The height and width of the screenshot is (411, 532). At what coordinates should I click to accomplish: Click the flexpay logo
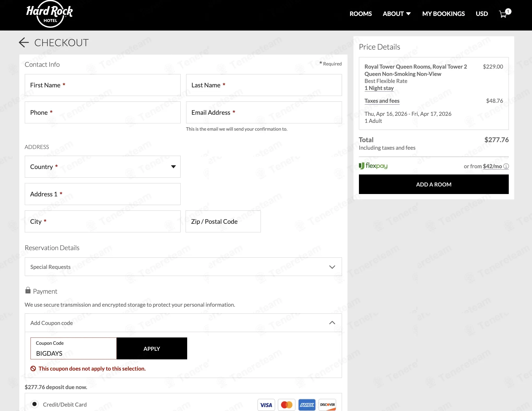(373, 166)
